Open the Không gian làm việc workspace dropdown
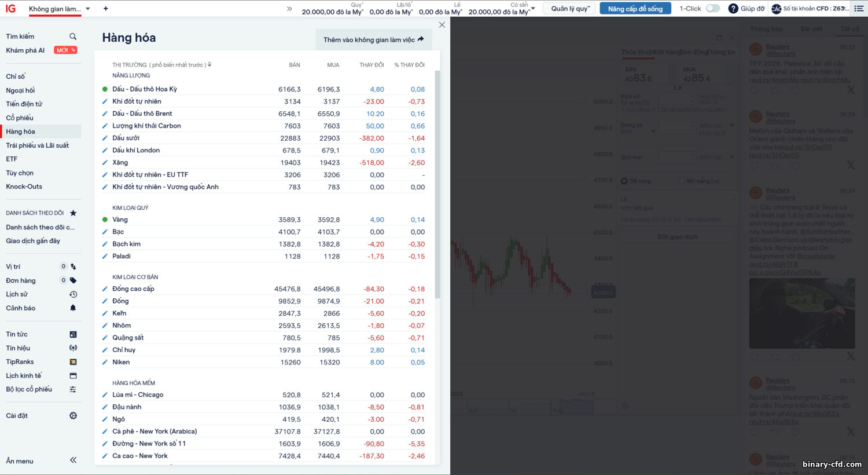This screenshot has height=475, width=868. pyautogui.click(x=88, y=9)
